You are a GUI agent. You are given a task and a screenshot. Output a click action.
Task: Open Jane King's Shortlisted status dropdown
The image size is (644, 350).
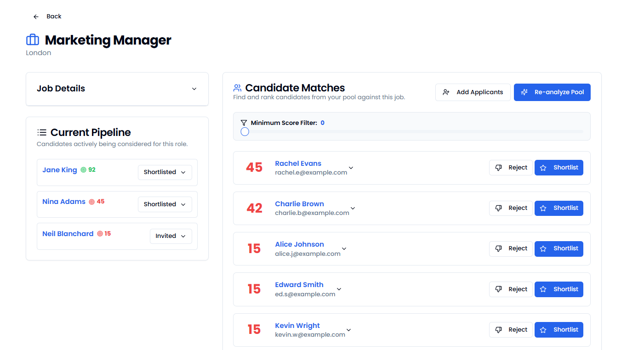165,172
